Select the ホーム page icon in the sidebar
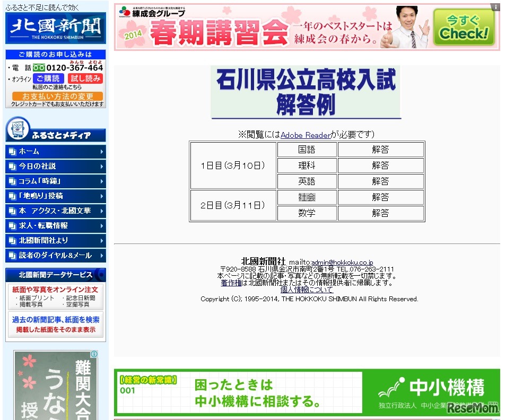Viewport: 506px width, 420px height. click(x=12, y=151)
